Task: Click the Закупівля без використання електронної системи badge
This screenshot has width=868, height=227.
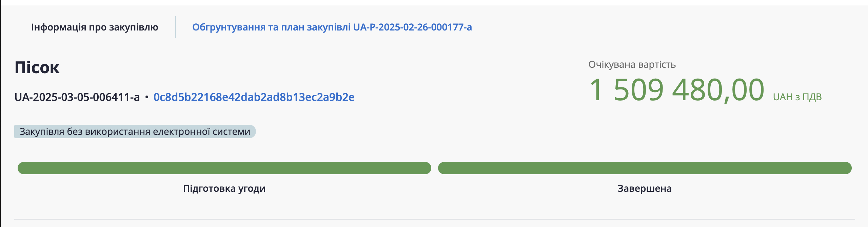Action: pyautogui.click(x=135, y=131)
